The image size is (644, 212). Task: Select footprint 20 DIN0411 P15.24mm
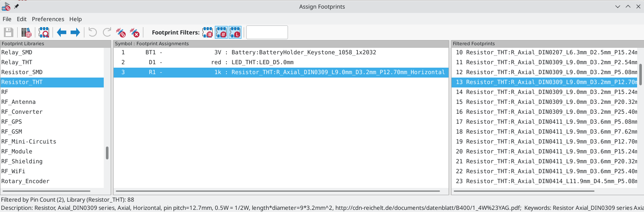coord(545,151)
